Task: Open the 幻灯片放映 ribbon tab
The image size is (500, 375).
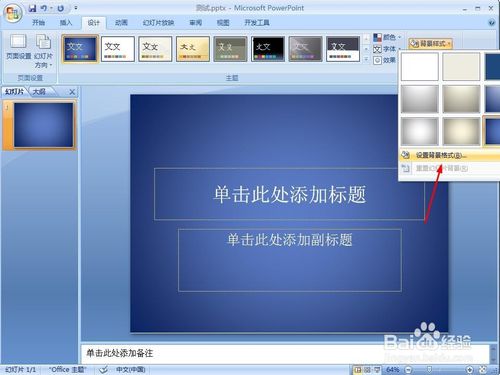Action: point(158,23)
